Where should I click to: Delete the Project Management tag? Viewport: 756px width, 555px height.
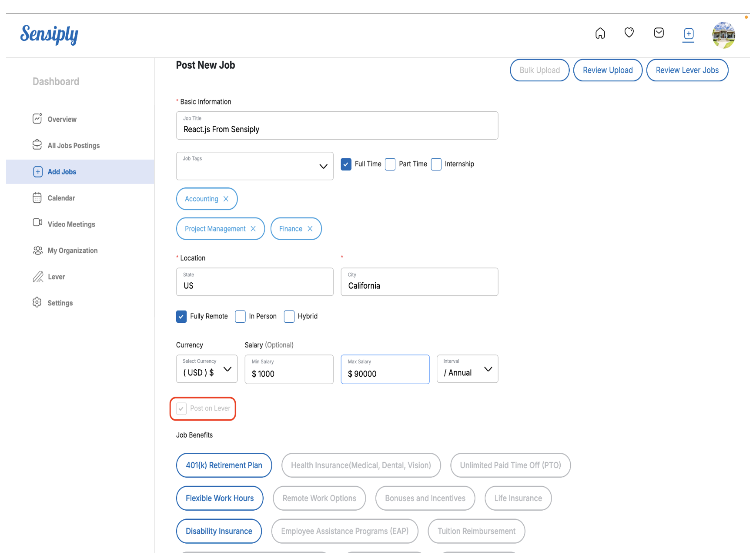pyautogui.click(x=253, y=229)
